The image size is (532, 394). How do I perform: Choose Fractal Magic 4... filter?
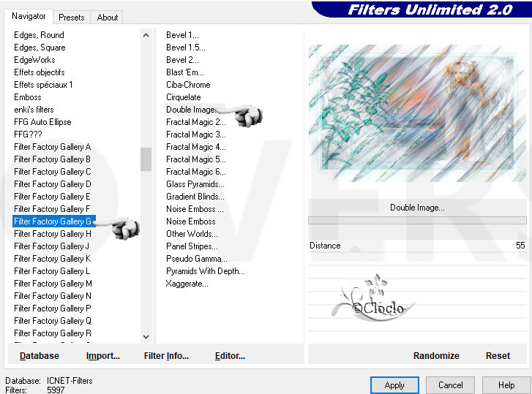point(196,147)
